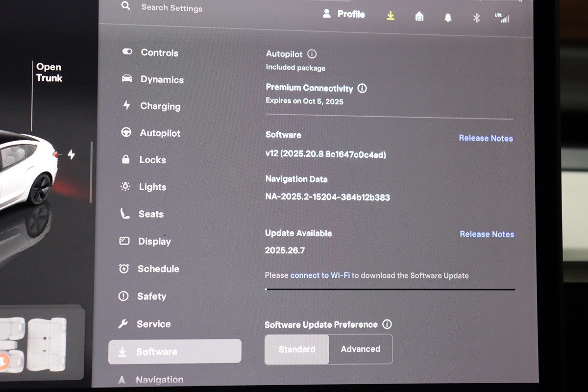
Task: Open the Profile menu
Action: [343, 14]
